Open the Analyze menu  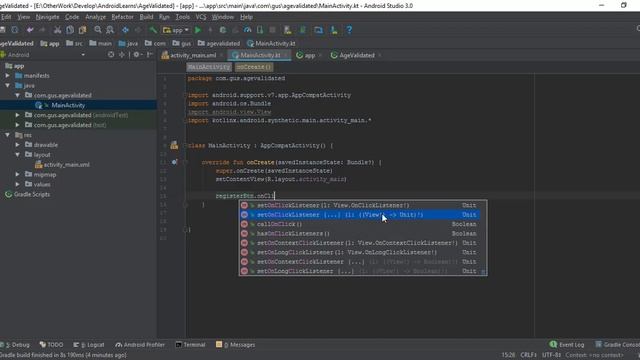tap(96, 17)
